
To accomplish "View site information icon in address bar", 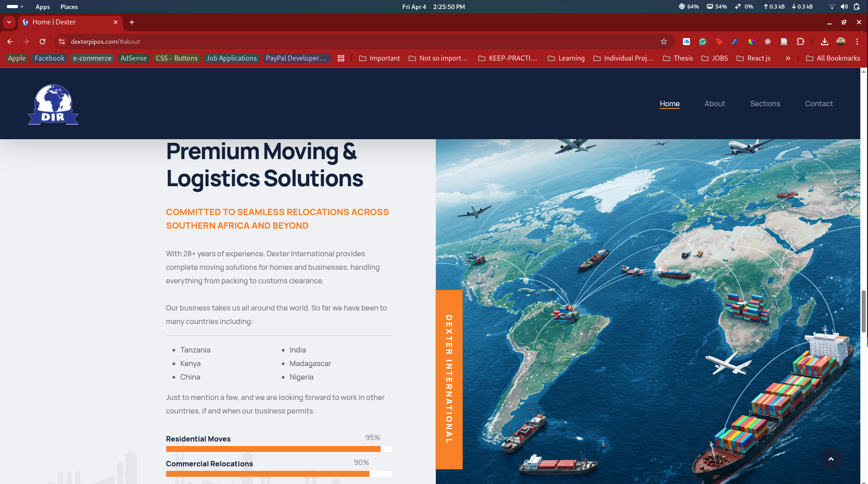I will 62,42.
